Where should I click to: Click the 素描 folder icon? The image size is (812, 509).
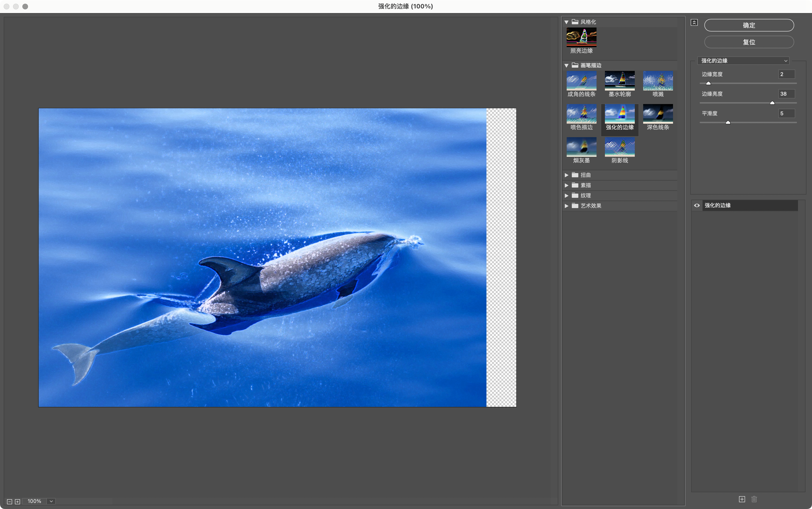(x=575, y=185)
